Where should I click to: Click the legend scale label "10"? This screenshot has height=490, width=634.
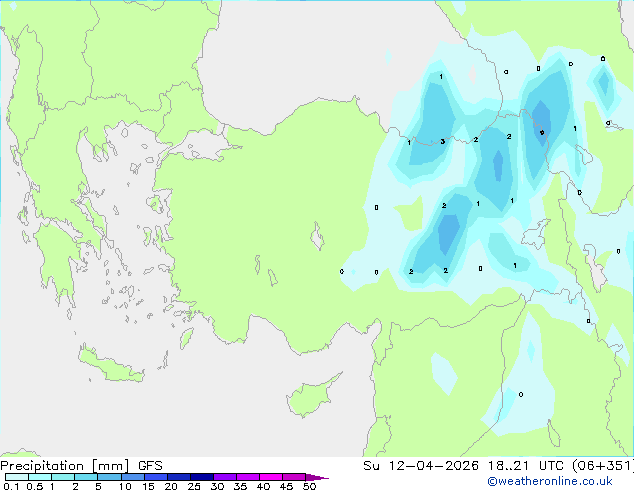[125, 486]
